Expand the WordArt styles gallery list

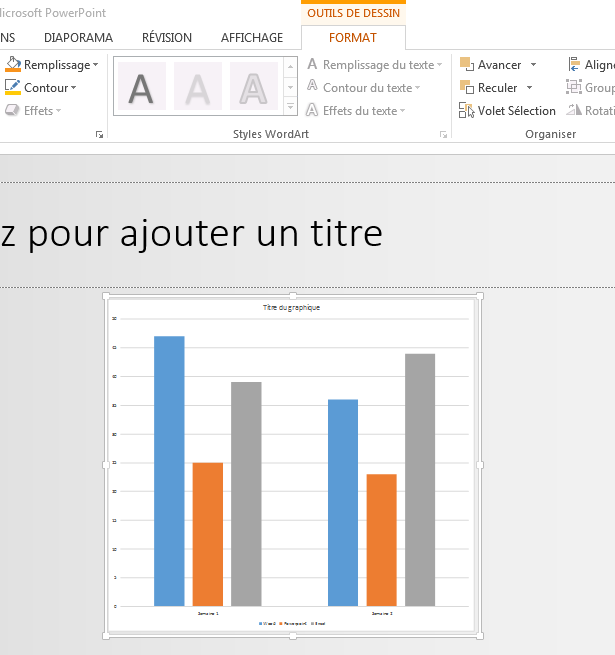pos(290,105)
